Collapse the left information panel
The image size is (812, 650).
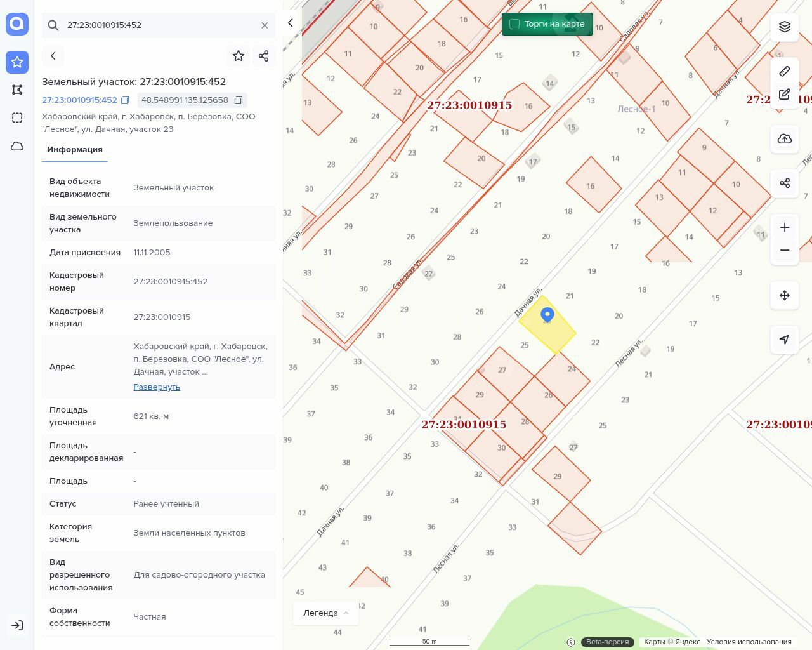(x=291, y=23)
